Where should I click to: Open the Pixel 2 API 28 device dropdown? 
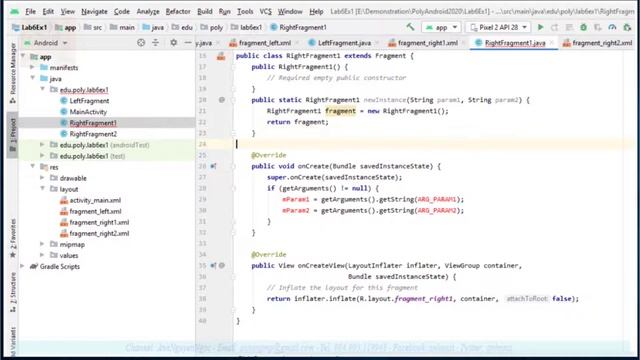[x=498, y=27]
